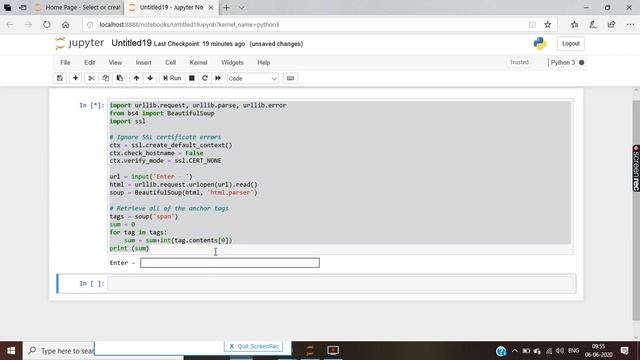Click the add notes pen icon

pyautogui.click(x=593, y=24)
